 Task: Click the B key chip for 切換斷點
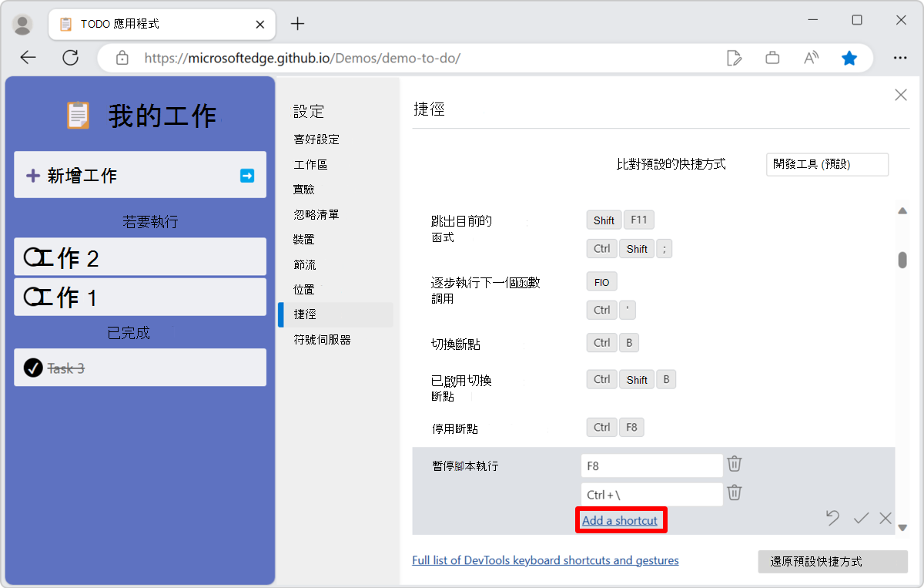[x=628, y=342]
